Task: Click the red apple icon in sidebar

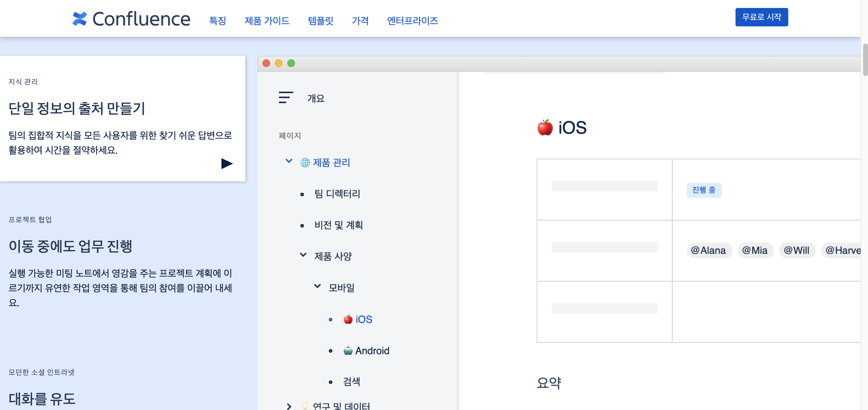Action: click(348, 319)
